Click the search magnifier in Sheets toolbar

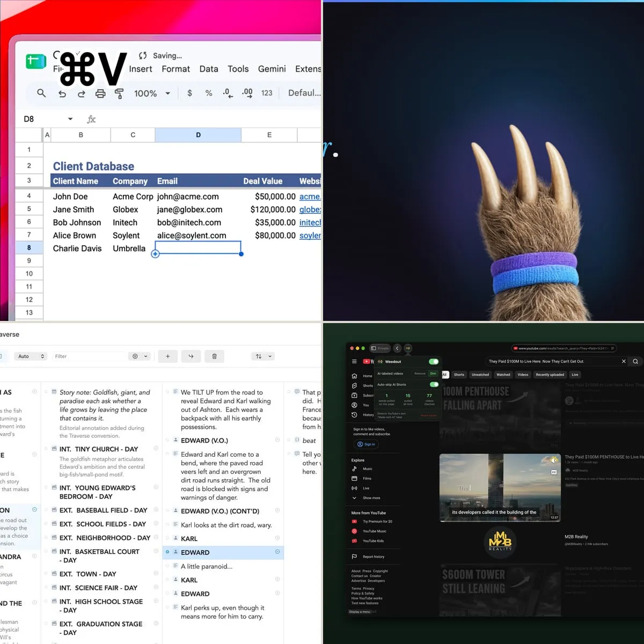coord(41,93)
